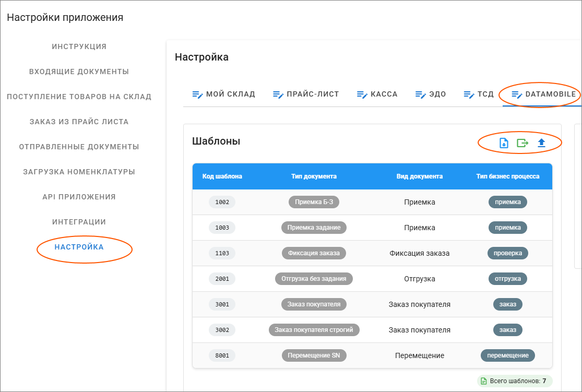The image size is (582, 392).
Task: Open the DATAMOBILE tab
Action: click(x=544, y=94)
